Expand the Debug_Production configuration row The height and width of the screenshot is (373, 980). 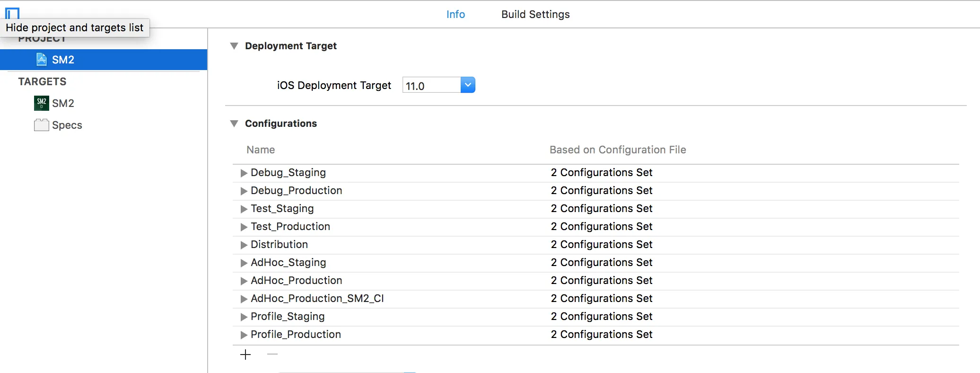(x=244, y=191)
